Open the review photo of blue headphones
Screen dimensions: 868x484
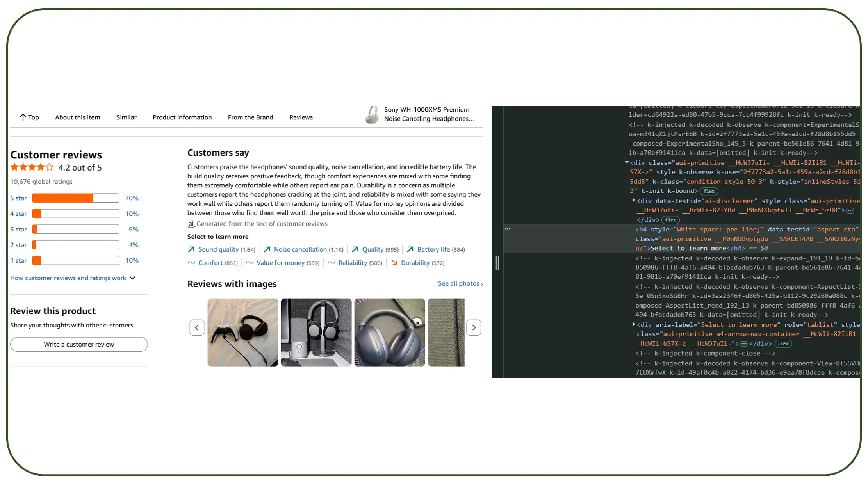(390, 332)
